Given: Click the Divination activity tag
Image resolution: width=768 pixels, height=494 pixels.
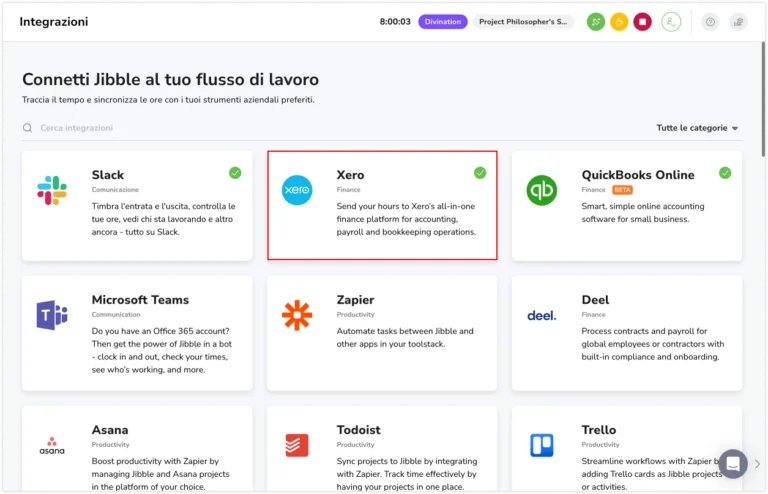Looking at the screenshot, I should [x=443, y=22].
